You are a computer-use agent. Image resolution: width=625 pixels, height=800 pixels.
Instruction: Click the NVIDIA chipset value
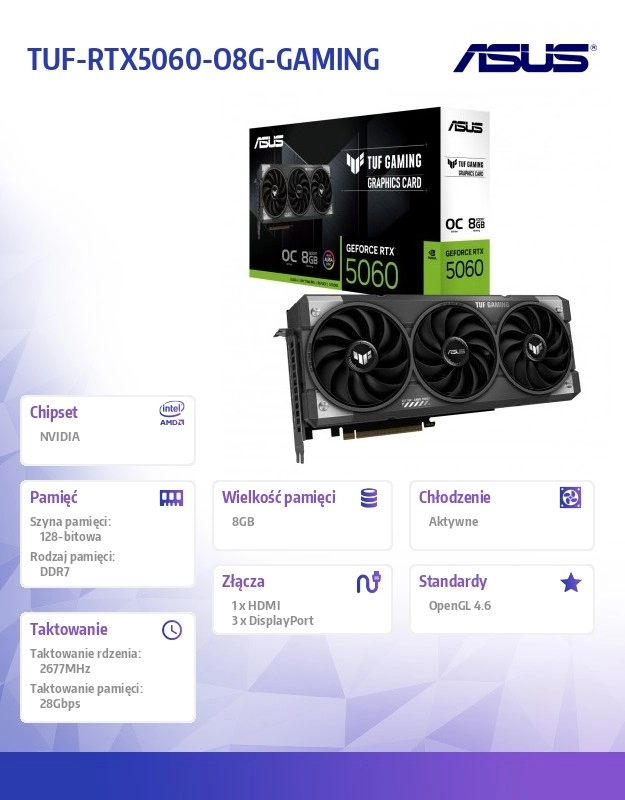tap(60, 437)
